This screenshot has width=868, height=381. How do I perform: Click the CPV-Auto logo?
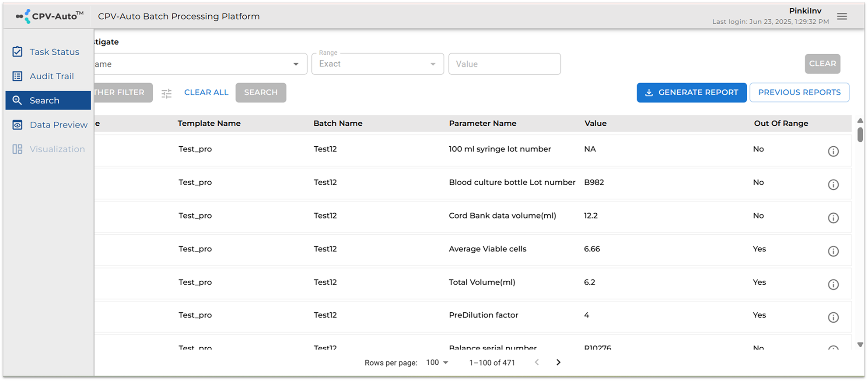[x=49, y=16]
